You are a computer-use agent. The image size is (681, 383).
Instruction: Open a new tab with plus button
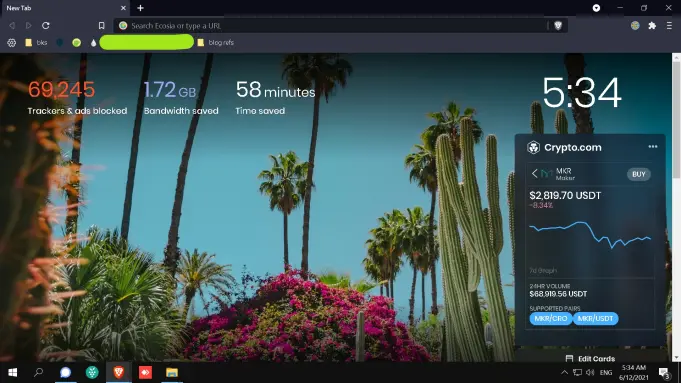pos(140,8)
